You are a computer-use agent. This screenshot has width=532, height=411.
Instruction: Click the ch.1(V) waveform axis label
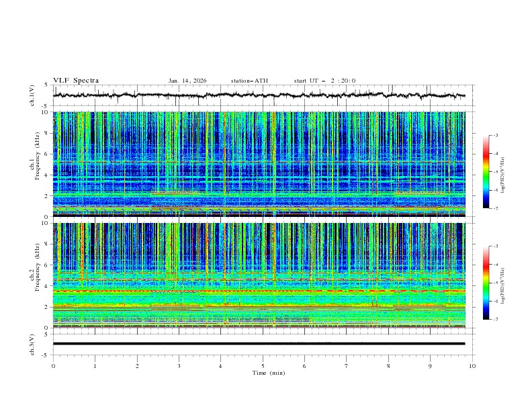pyautogui.click(x=34, y=95)
